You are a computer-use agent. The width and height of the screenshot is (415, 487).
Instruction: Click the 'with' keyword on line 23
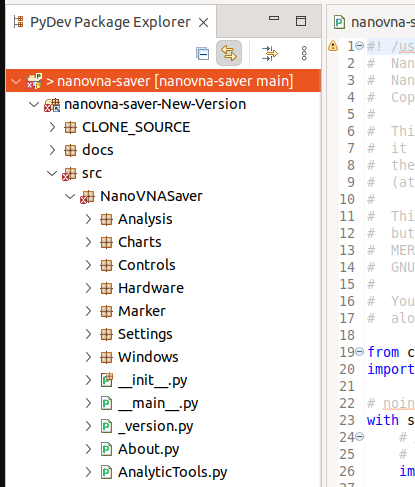383,420
